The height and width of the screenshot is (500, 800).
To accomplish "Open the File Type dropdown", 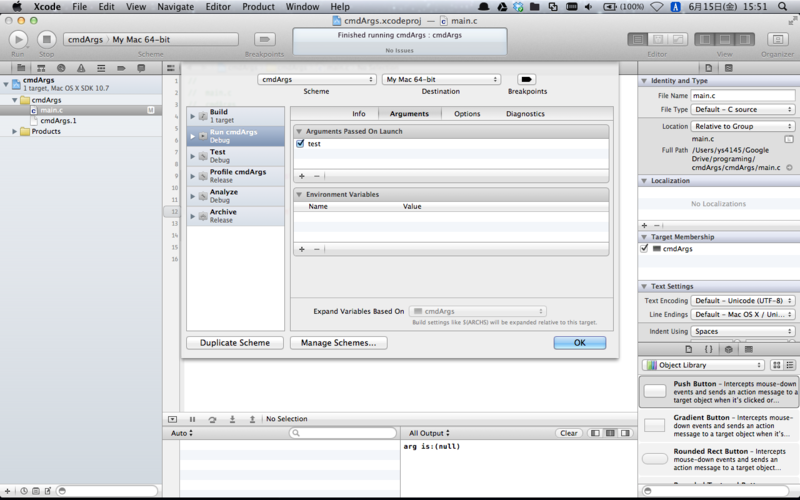I will tap(742, 109).
